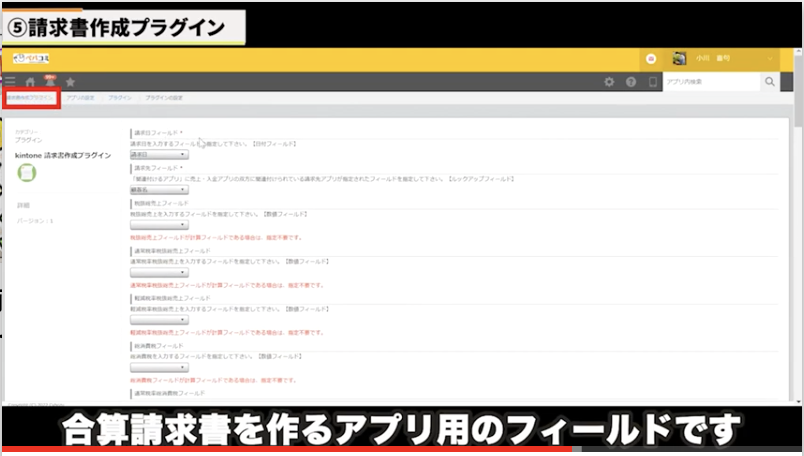Open the 顧客名 field dropdown
Image resolution: width=804 pixels, height=456 pixels.
[159, 190]
